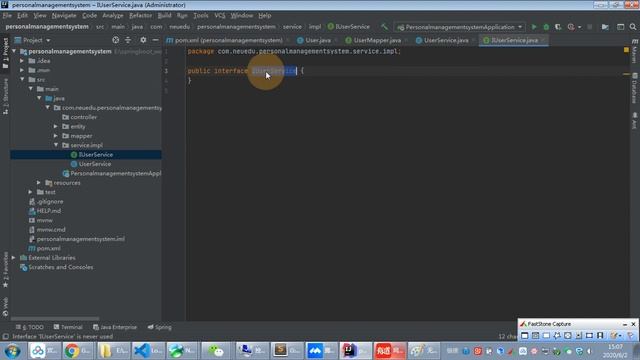Click the taskbar clock showing 15:07
This screenshot has height=360, width=640.
(615, 351)
